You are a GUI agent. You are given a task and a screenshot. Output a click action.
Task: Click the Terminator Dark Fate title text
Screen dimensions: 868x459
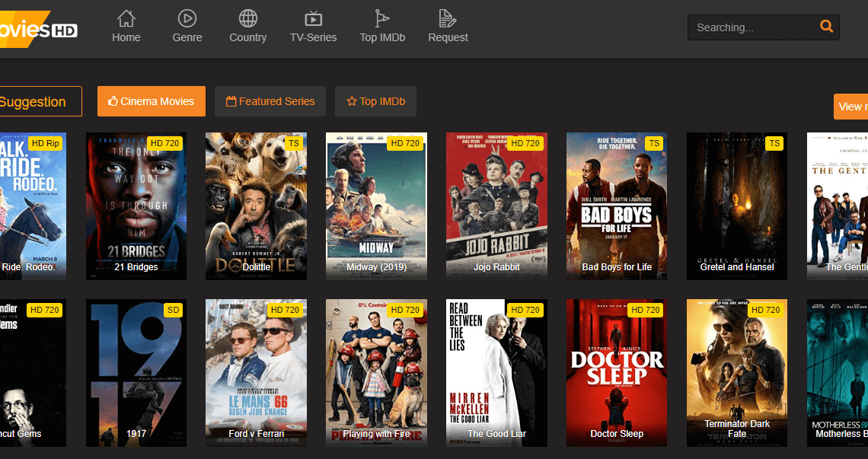(x=737, y=429)
